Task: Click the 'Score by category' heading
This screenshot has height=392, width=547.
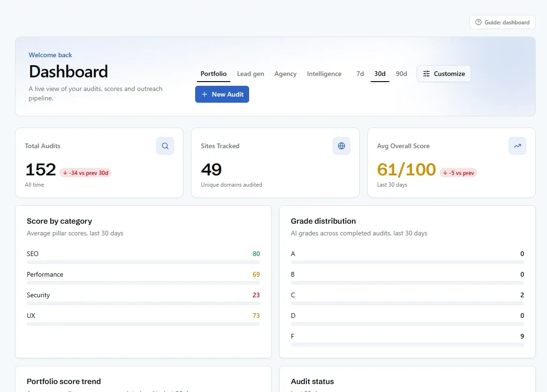Action: point(59,221)
